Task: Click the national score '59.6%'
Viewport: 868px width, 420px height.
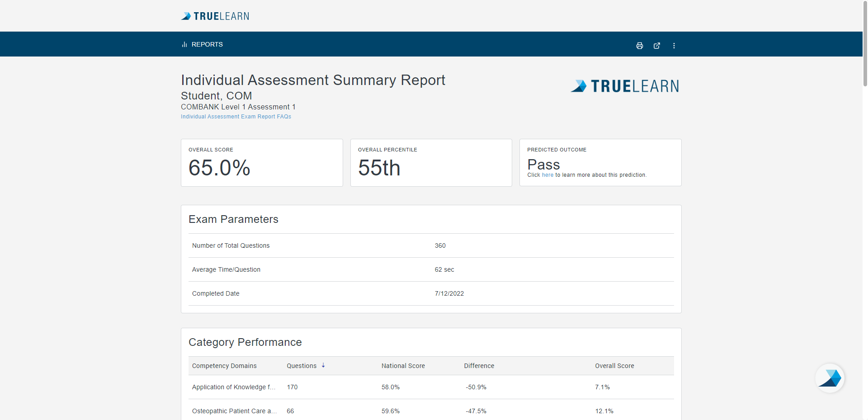Action: 391,411
